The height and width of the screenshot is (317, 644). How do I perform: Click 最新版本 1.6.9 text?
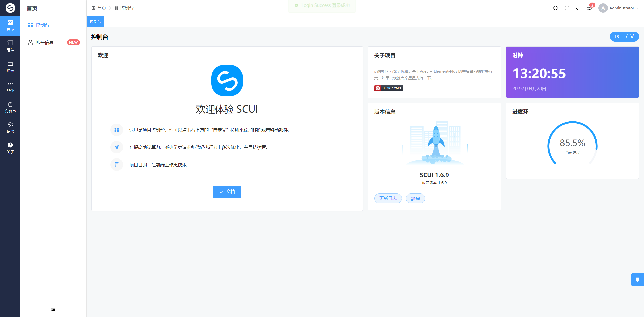pos(434,183)
